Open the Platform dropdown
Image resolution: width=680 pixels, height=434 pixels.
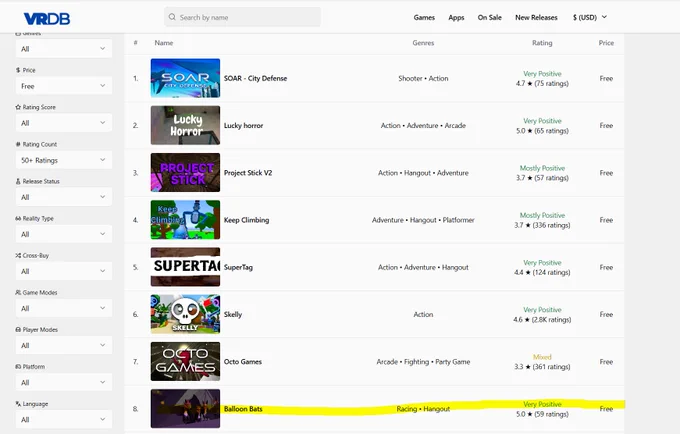(x=64, y=382)
